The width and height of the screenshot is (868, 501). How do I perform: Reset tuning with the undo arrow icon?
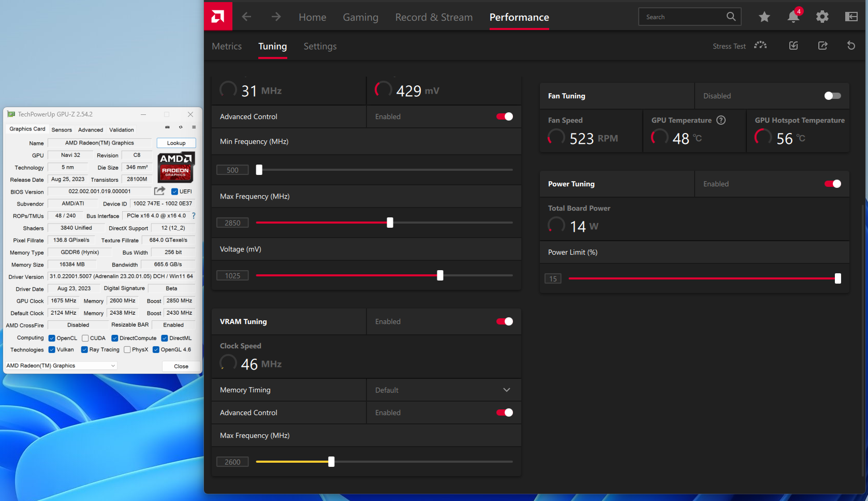(851, 46)
